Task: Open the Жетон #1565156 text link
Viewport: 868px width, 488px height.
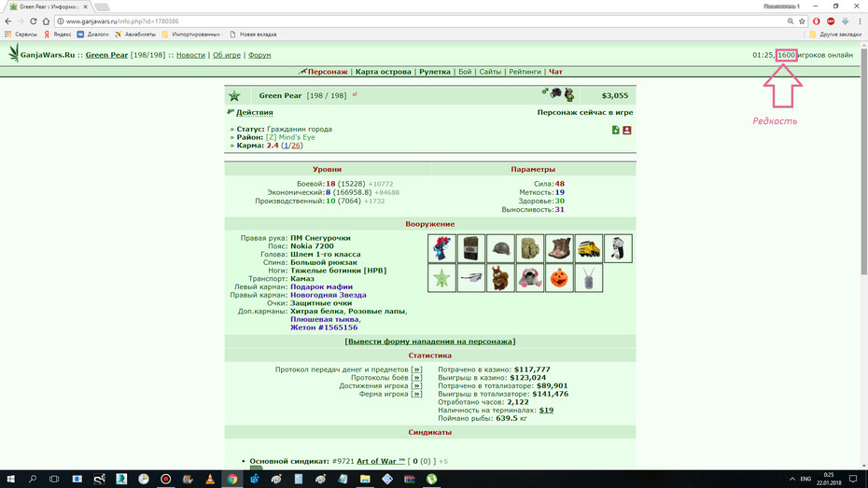Action: coord(324,328)
